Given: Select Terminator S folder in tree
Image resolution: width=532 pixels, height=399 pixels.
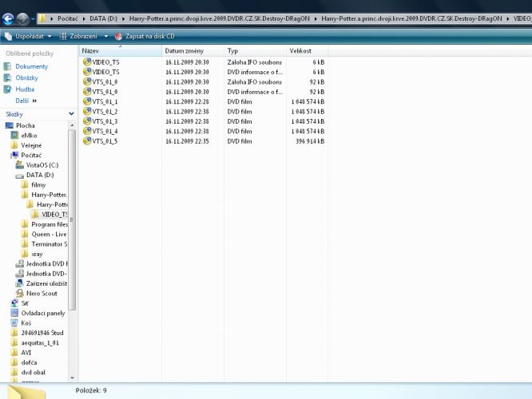Looking at the screenshot, I should 50,244.
